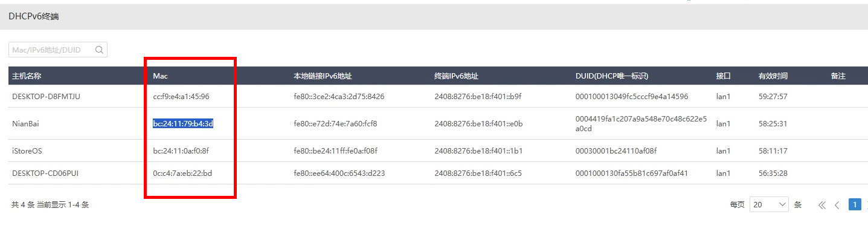
Task: Click NianBai's IPv6 address ending ::e0b
Action: pyautogui.click(x=478, y=124)
